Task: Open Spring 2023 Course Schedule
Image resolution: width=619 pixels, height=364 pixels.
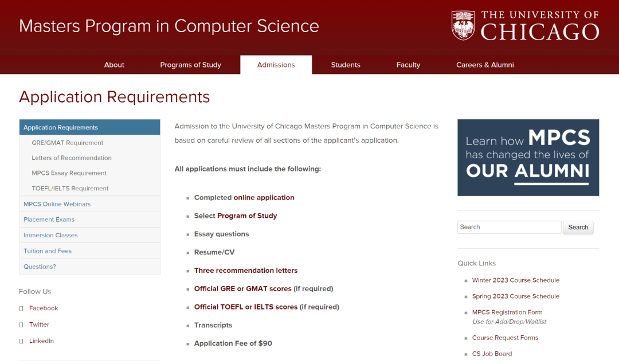Action: 516,296
